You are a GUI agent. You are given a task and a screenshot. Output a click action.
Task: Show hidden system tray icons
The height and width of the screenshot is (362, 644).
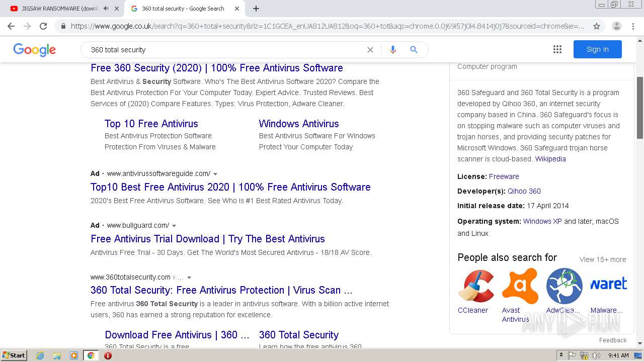pyautogui.click(x=561, y=355)
